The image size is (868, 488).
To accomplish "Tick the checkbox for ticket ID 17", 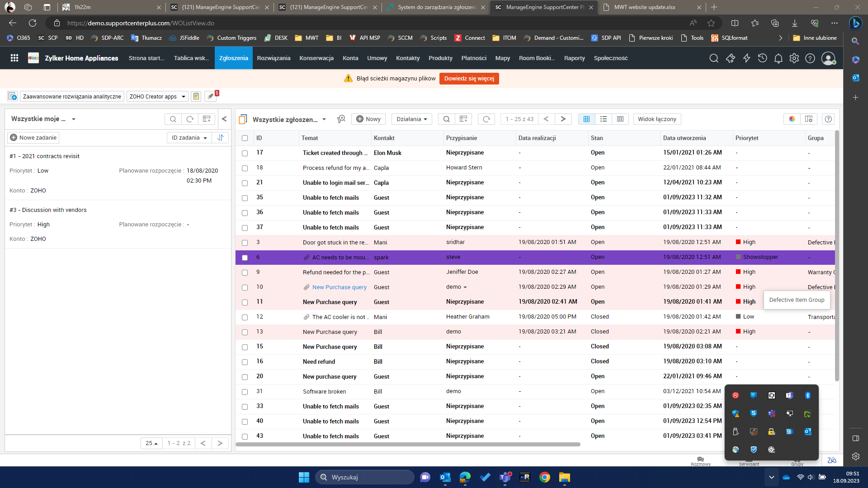I will [x=245, y=153].
